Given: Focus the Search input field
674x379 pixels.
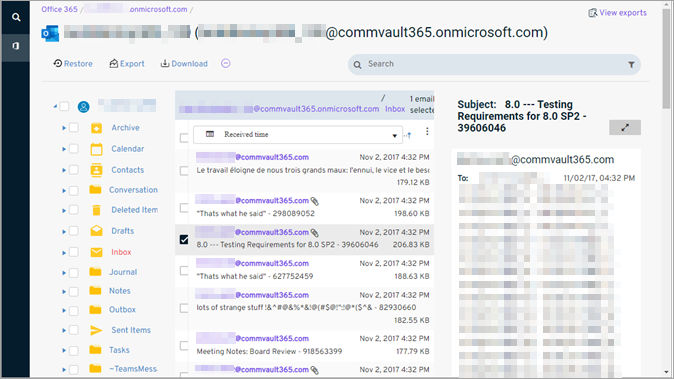Looking at the screenshot, I should 494,64.
